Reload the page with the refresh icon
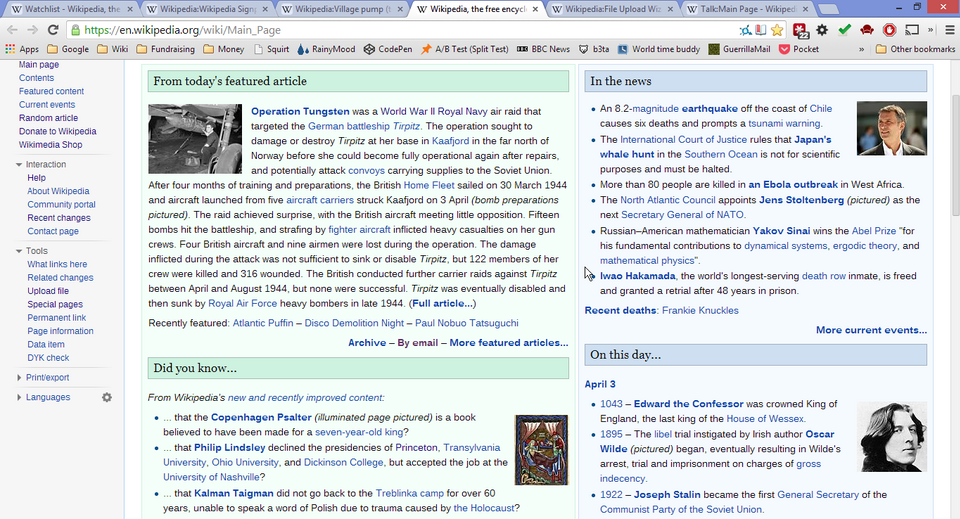 [x=53, y=30]
